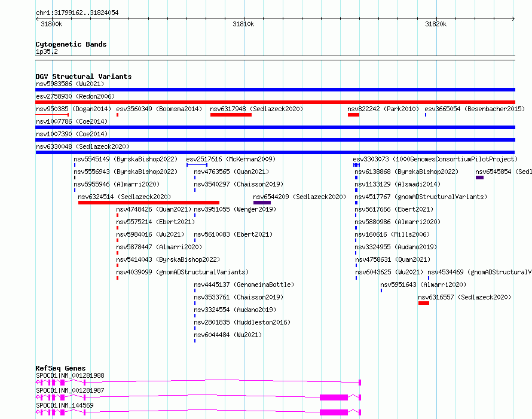The height and width of the screenshot is (419, 532).
Task: Open esv3560349 (Boomsma2014) variant label
Action: tap(159, 109)
